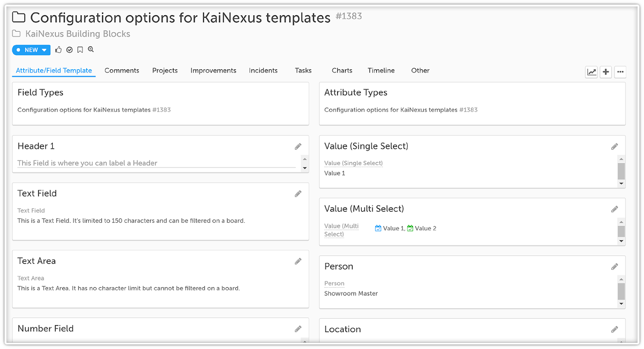Open the Incidents tab
This screenshot has height=349, width=644.
(263, 70)
